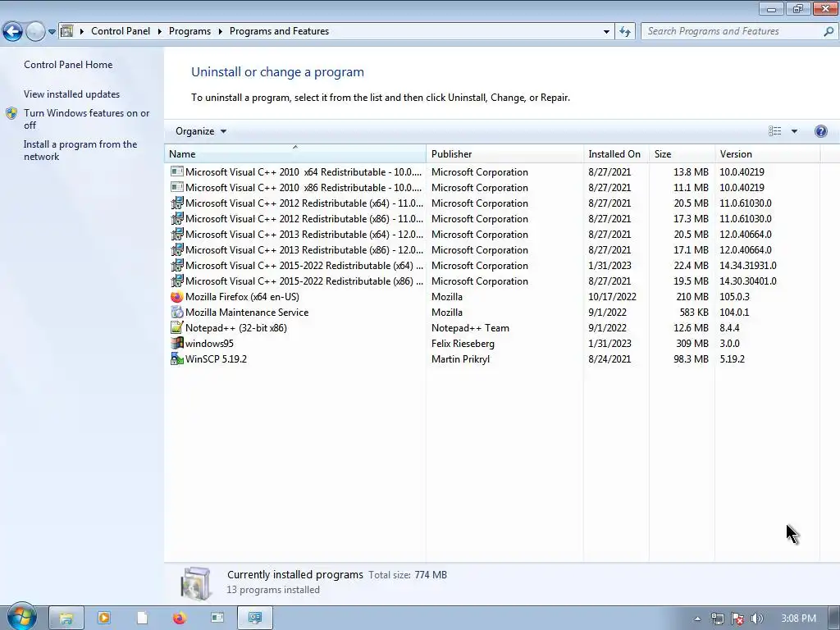Click the Action Center flag tray icon
The height and width of the screenshot is (630, 840).
click(737, 619)
